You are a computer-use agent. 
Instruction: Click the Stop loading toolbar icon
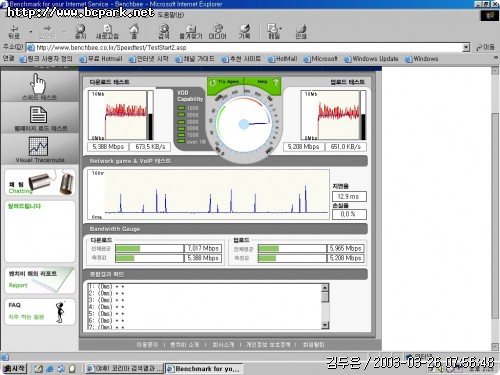(80, 29)
